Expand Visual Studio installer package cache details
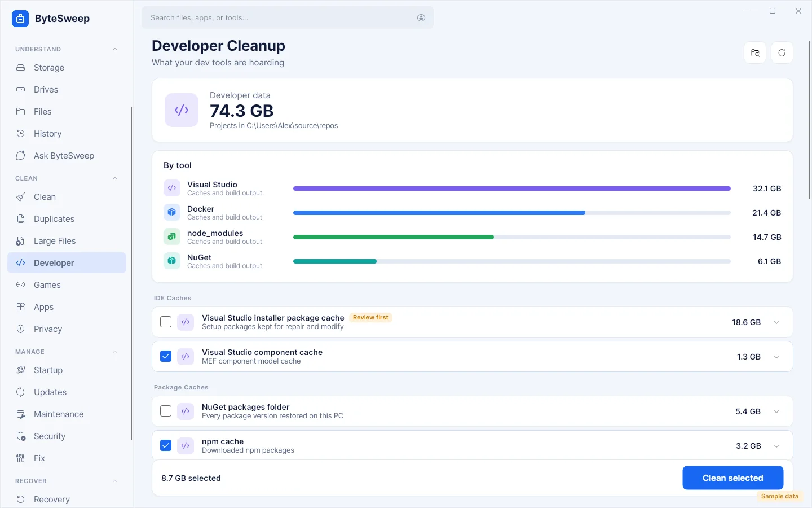 [776, 323]
